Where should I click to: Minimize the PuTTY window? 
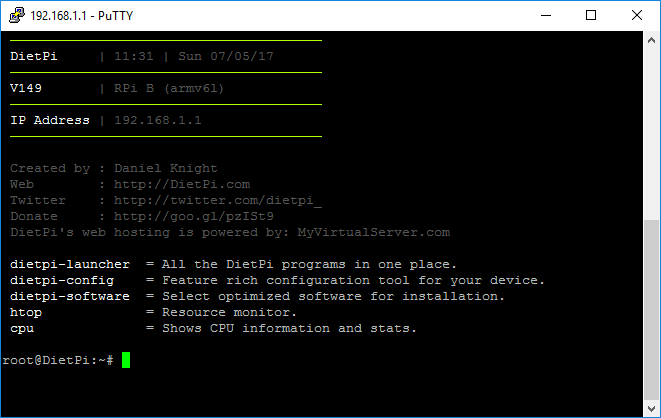point(546,16)
